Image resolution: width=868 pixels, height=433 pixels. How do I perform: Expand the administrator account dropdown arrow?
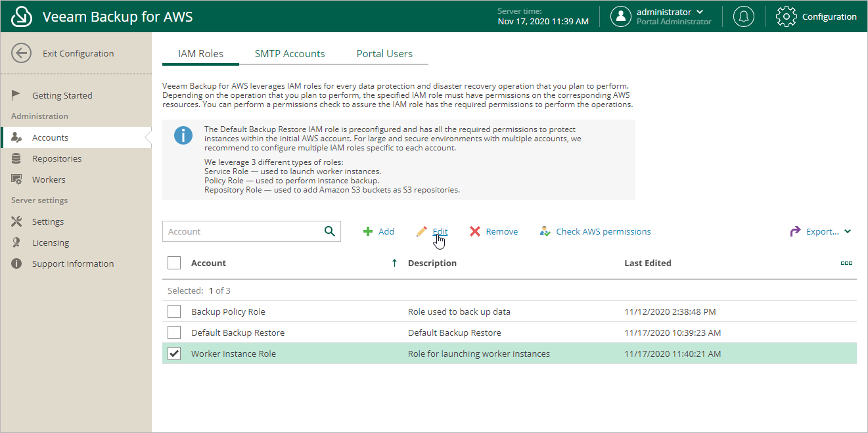(700, 12)
